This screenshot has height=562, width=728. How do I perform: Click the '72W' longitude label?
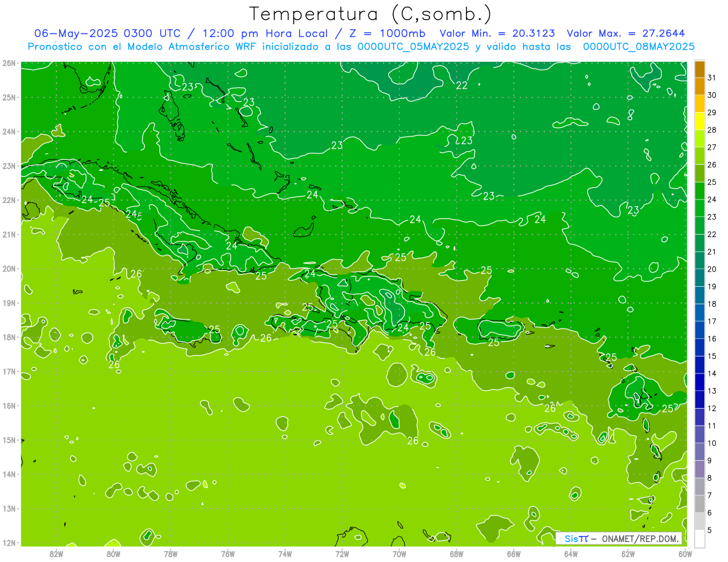pos(342,554)
